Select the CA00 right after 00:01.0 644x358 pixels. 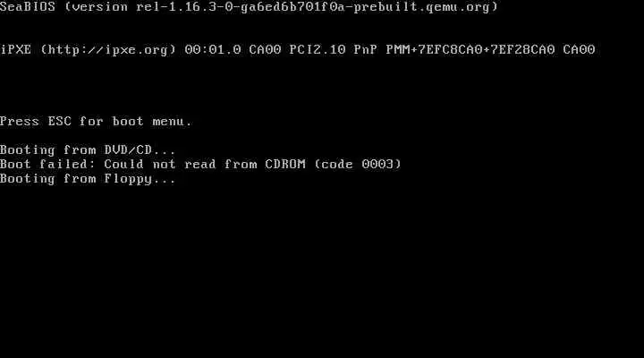[x=265, y=50]
